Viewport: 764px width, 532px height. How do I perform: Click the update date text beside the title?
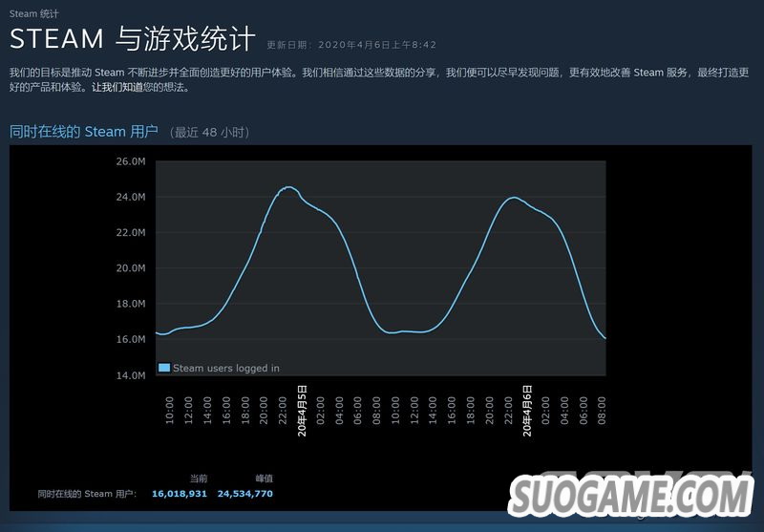pyautogui.click(x=350, y=45)
